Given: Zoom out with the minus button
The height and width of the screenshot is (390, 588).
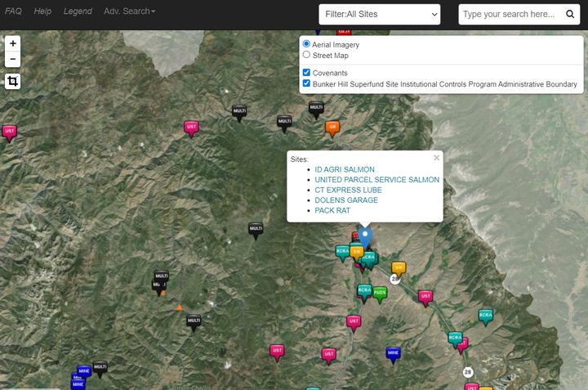Looking at the screenshot, I should [x=13, y=60].
